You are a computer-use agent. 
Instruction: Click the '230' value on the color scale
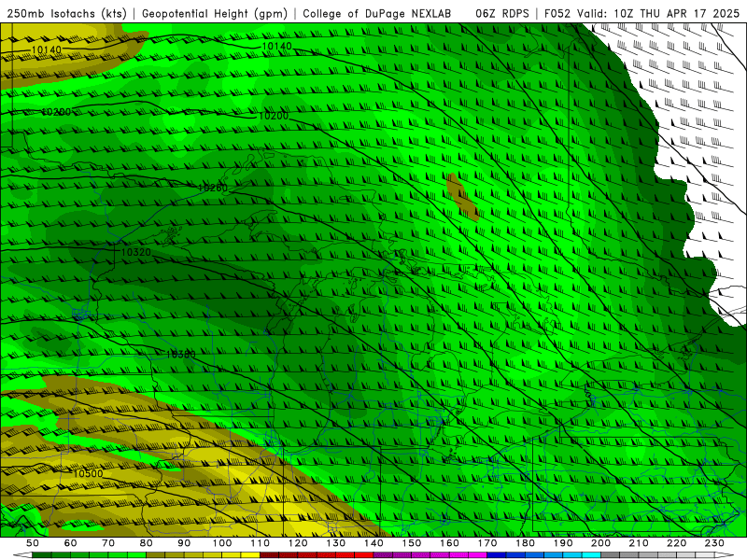click(714, 543)
